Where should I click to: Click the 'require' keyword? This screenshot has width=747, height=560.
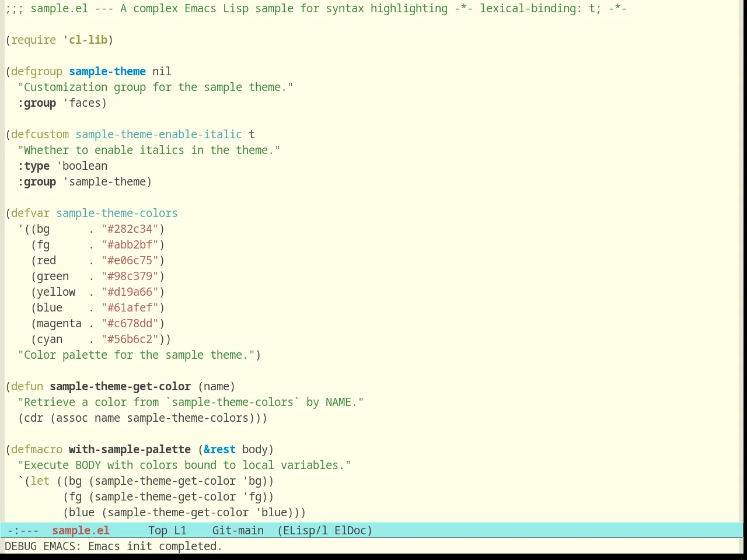[x=34, y=40]
